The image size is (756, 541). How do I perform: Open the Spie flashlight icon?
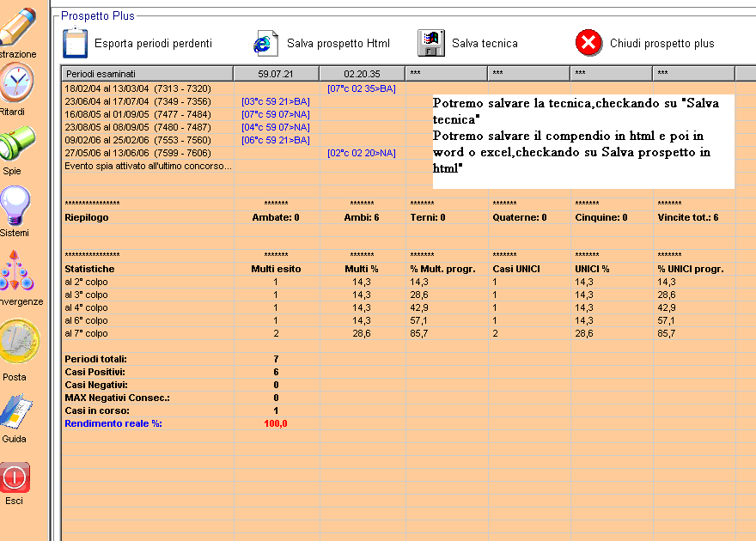point(16,143)
